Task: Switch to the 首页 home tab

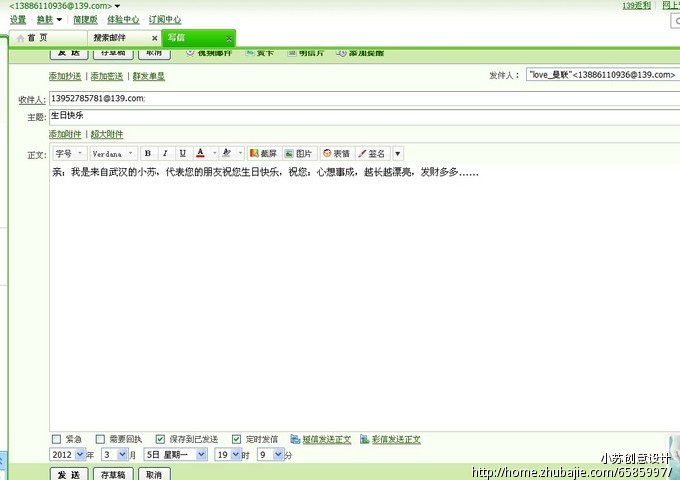Action: (38, 38)
